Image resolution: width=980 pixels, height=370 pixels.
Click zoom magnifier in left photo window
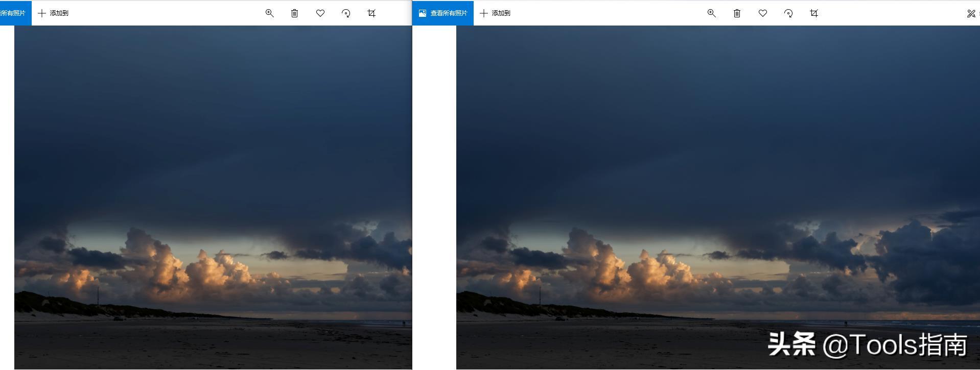tap(269, 13)
